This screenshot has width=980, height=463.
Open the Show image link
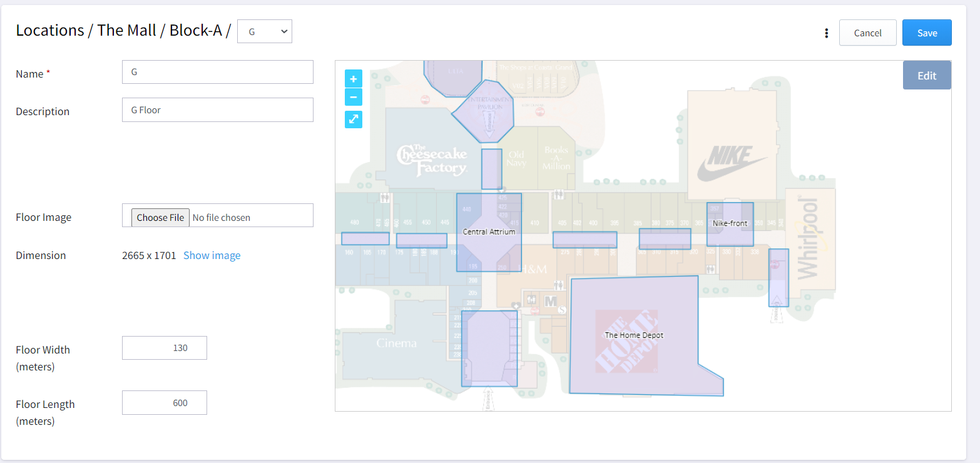click(212, 255)
